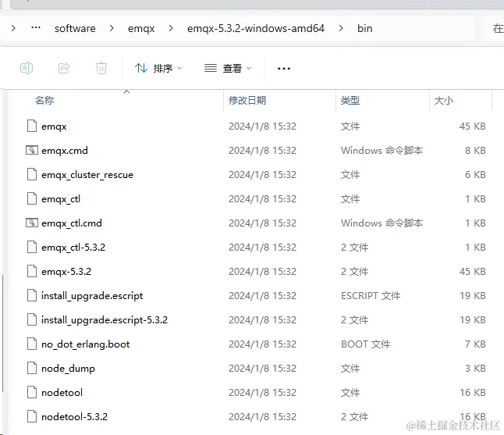Click the 6 KB size of emqx_cluster_rescue
Image resolution: width=504 pixels, height=435 pixels.
tap(475, 174)
